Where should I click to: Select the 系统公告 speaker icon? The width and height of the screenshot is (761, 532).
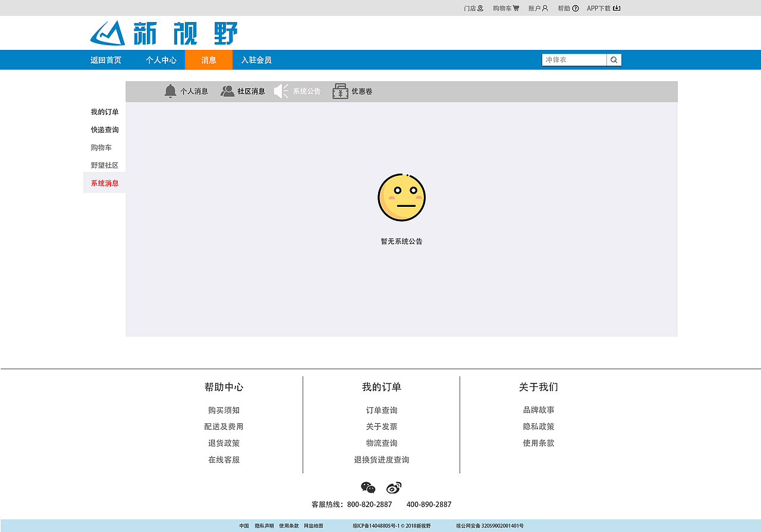point(281,90)
